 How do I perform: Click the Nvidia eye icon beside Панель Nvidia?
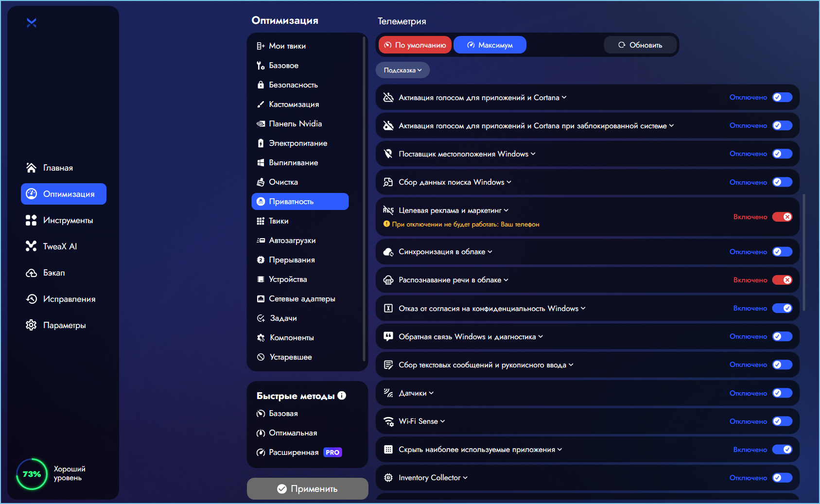click(261, 123)
